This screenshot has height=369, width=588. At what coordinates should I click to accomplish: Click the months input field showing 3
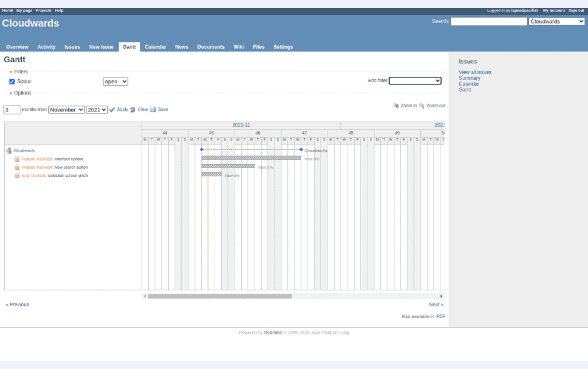[11, 110]
